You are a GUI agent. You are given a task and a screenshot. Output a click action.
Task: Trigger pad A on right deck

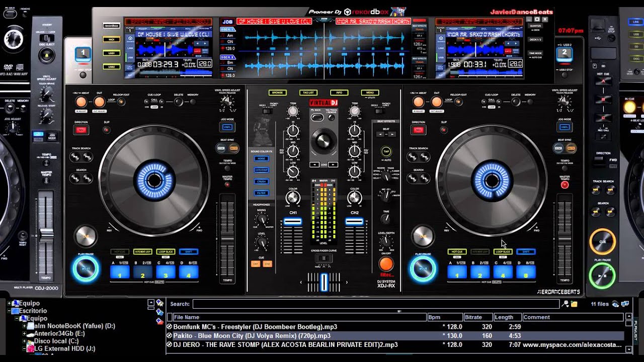point(457,272)
